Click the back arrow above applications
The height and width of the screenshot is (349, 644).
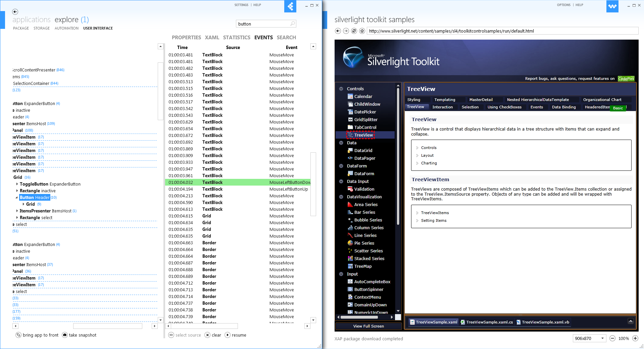15,12
